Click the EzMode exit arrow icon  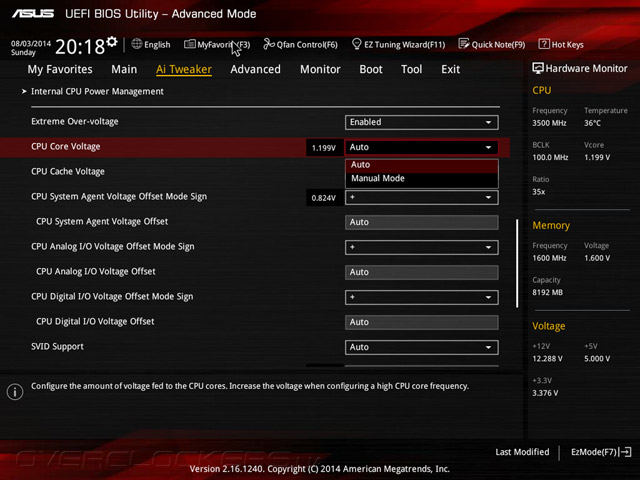click(x=625, y=452)
